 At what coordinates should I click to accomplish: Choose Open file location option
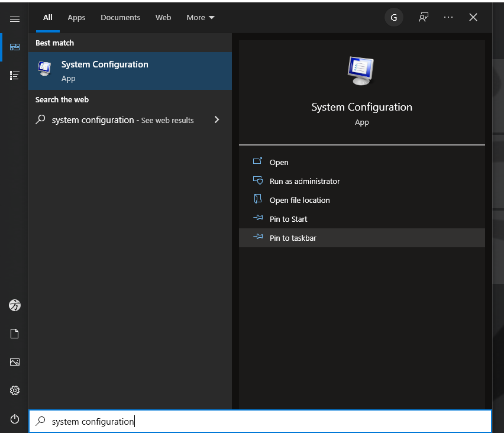pyautogui.click(x=299, y=200)
